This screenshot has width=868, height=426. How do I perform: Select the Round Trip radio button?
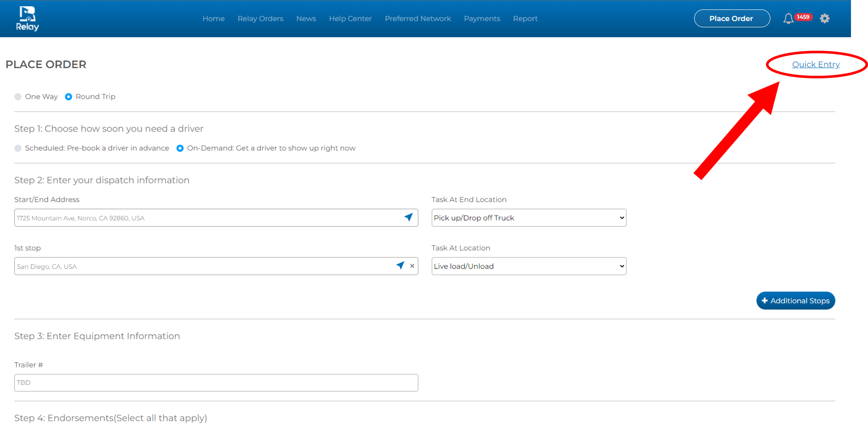(69, 97)
